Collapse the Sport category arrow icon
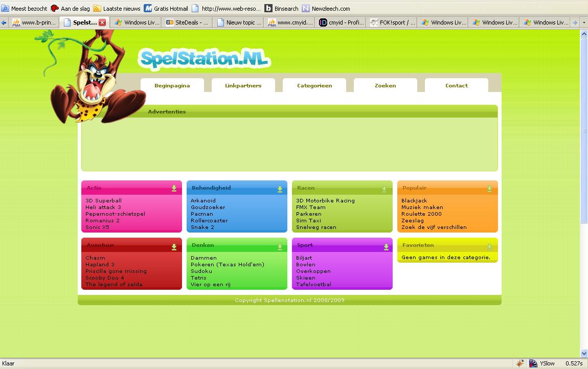The height and width of the screenshot is (369, 588). coord(386,247)
